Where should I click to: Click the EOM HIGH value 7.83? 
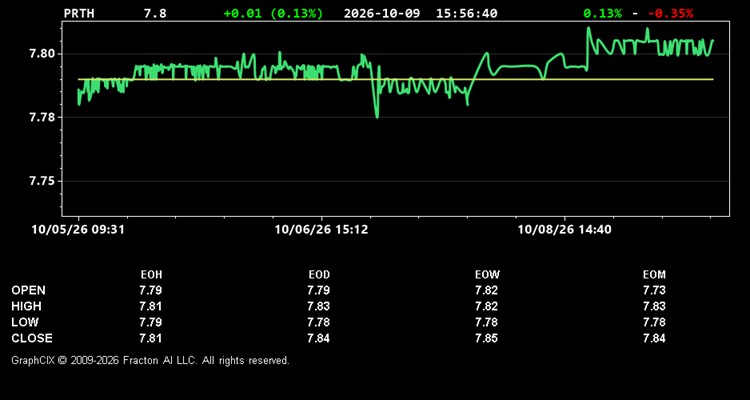click(x=654, y=306)
